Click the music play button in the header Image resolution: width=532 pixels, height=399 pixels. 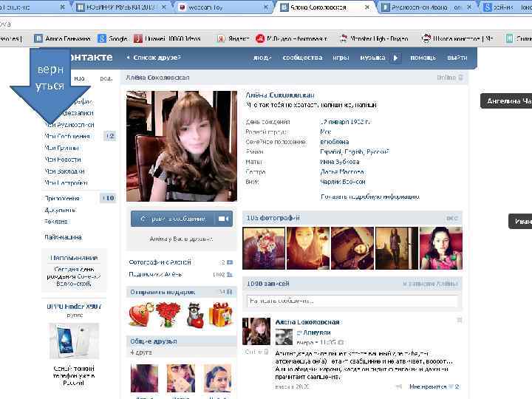395,58
